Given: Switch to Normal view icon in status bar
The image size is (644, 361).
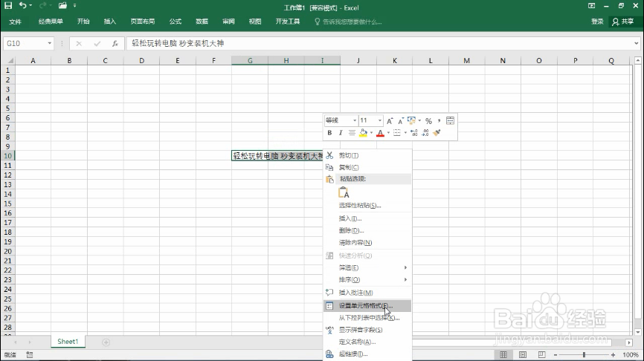Looking at the screenshot, I should point(503,355).
